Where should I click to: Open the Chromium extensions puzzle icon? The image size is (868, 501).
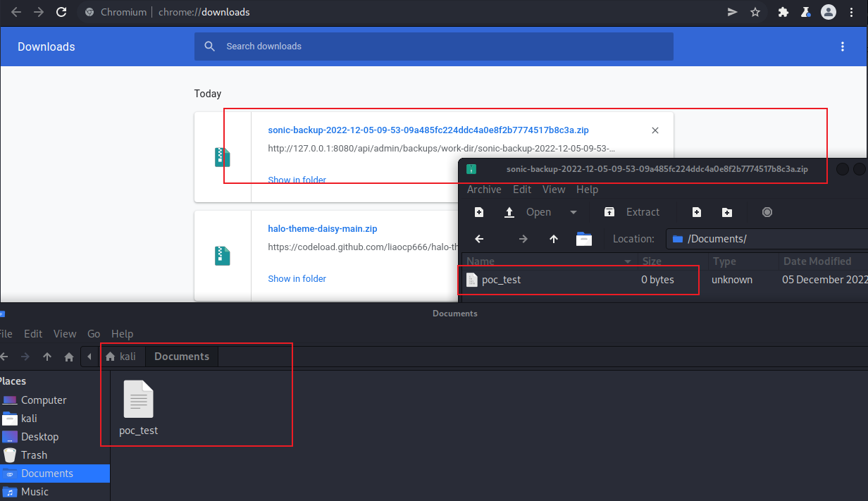tap(783, 12)
